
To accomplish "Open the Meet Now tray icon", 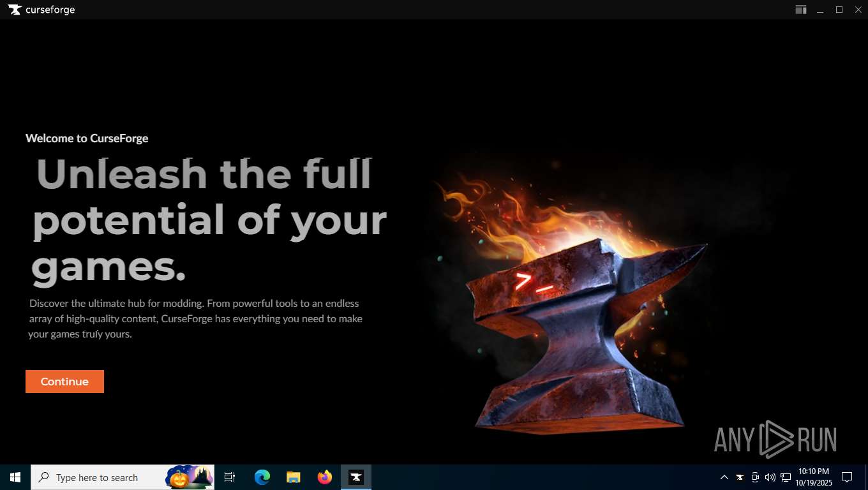I will pyautogui.click(x=755, y=477).
